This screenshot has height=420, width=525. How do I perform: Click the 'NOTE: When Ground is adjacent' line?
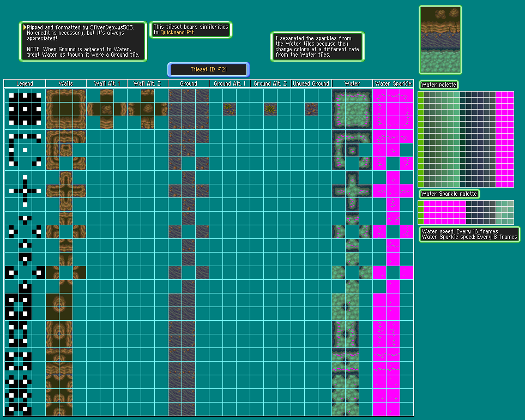(79, 49)
